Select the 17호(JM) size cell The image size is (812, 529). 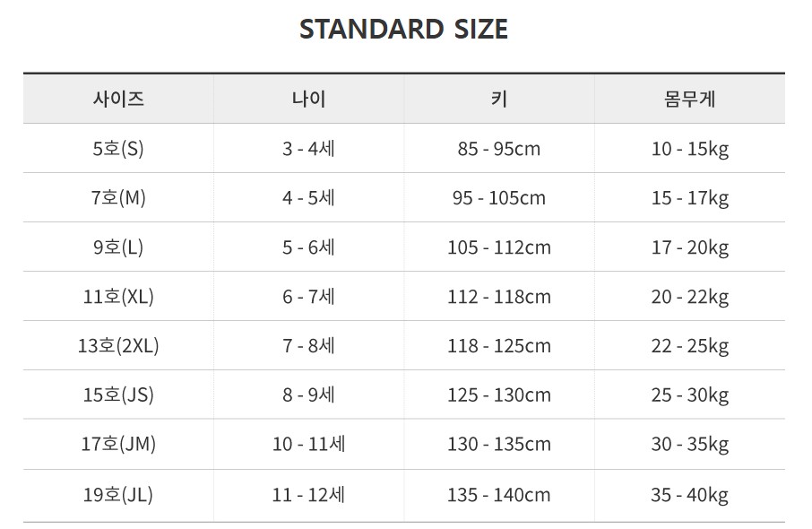(x=118, y=445)
